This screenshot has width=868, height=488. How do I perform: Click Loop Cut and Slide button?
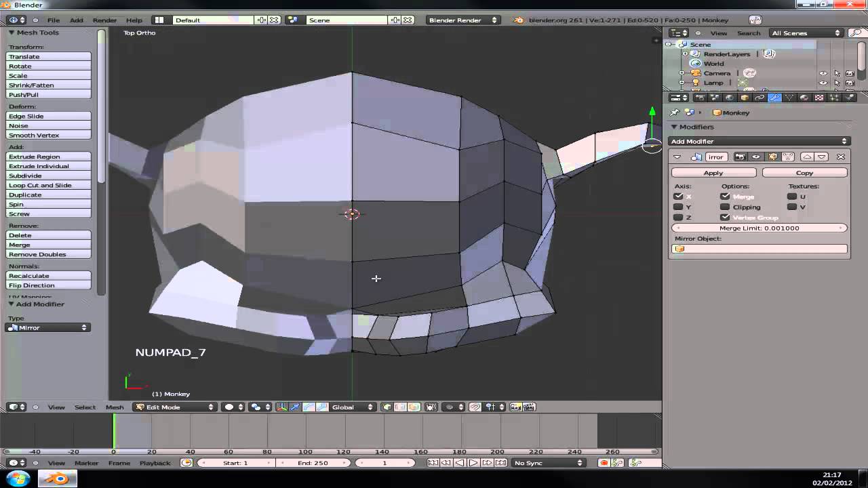pyautogui.click(x=48, y=185)
